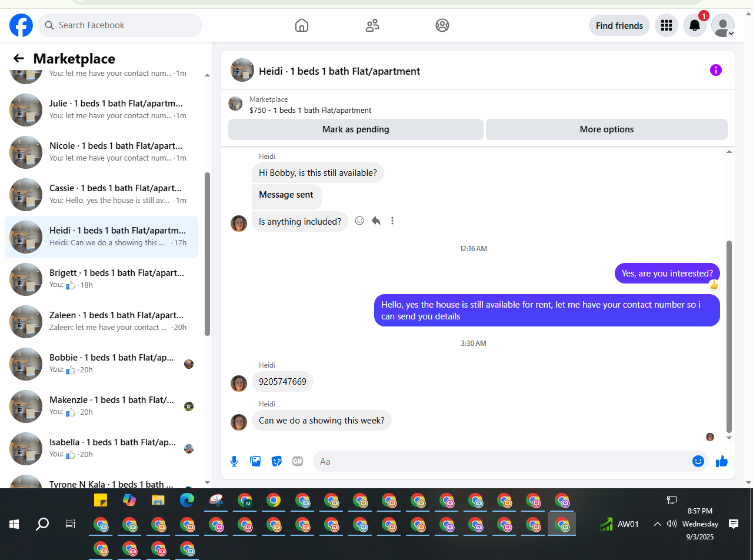Go back using the Marketplace arrow

pyautogui.click(x=19, y=58)
